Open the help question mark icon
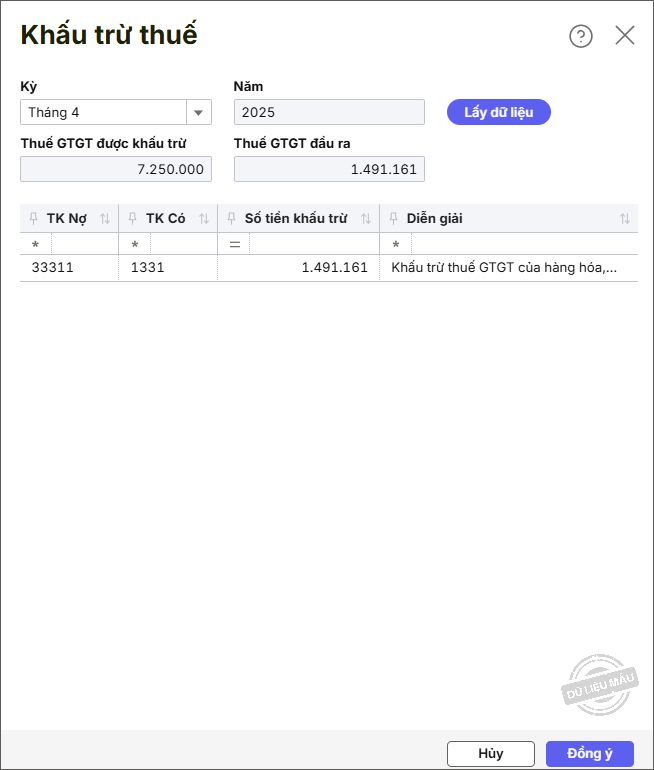Image resolution: width=654 pixels, height=770 pixels. (581, 36)
